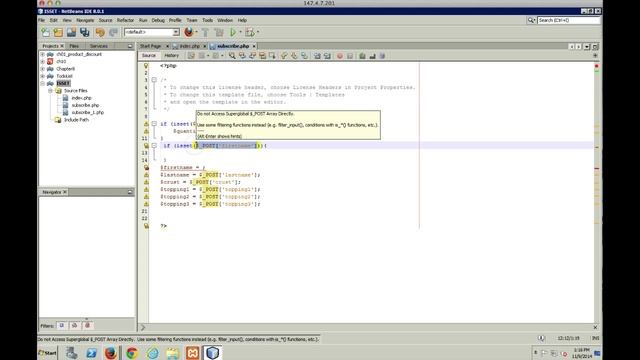Image resolution: width=640 pixels, height=360 pixels.
Task: Expand the TodoList project node
Action: pyautogui.click(x=42, y=76)
